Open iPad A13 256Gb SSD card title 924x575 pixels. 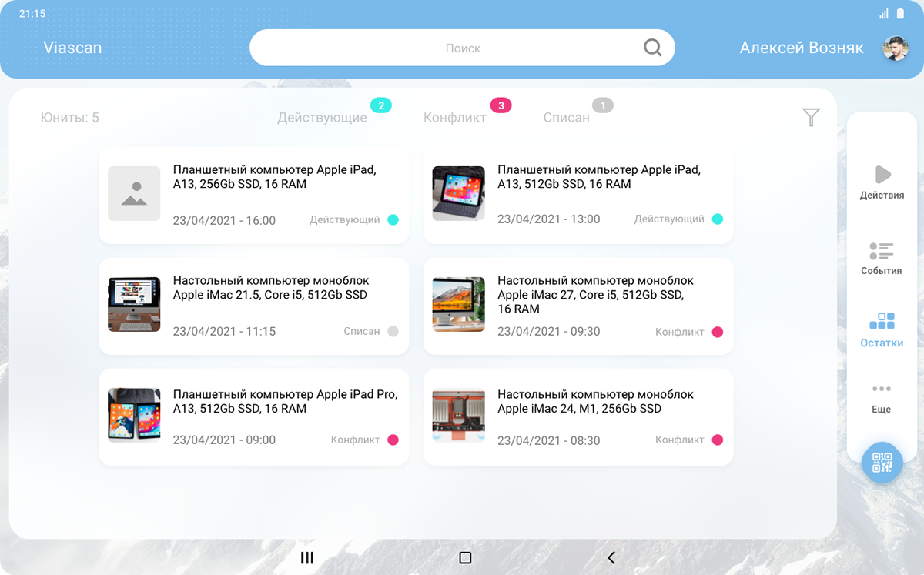pyautogui.click(x=275, y=177)
